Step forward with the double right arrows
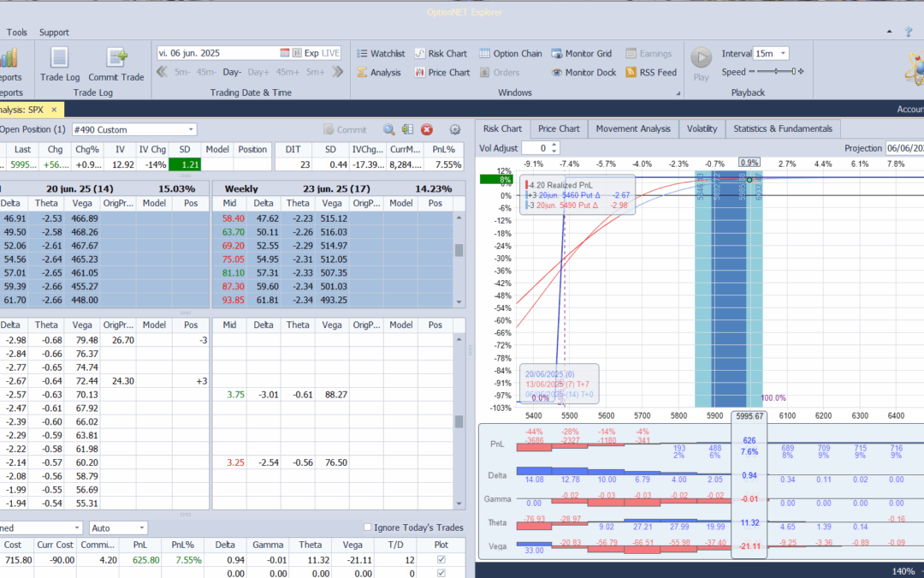 338,72
